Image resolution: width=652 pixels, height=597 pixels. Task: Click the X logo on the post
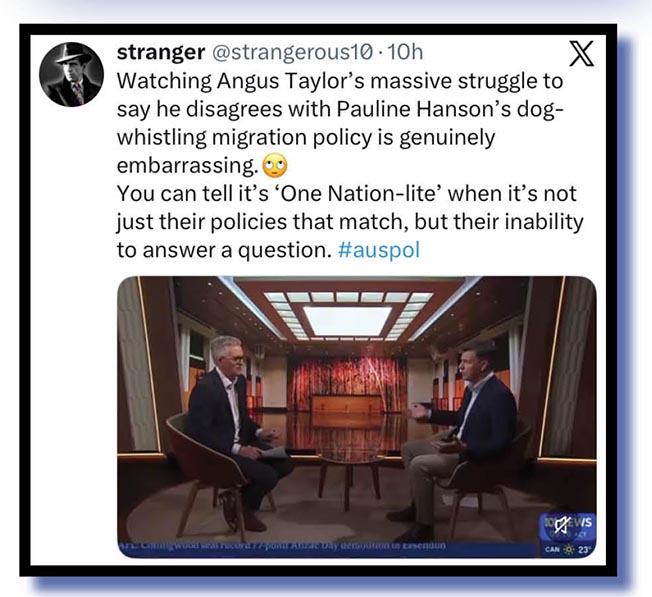(x=581, y=54)
